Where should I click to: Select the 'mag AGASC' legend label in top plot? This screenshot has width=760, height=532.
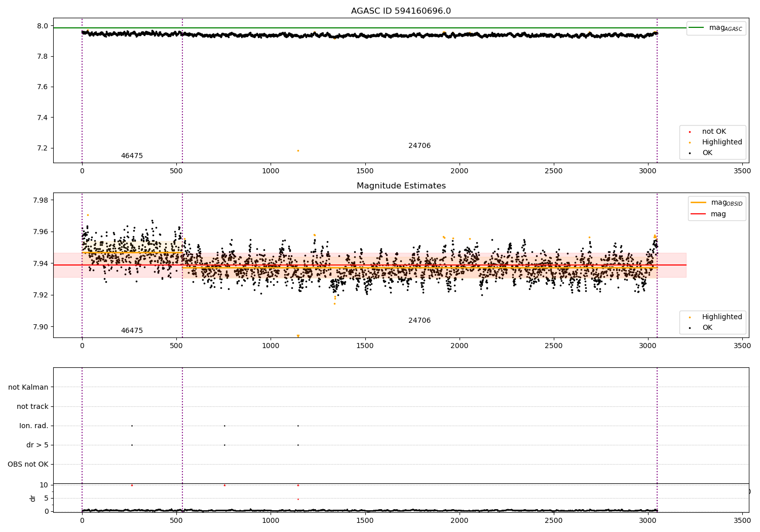click(726, 28)
